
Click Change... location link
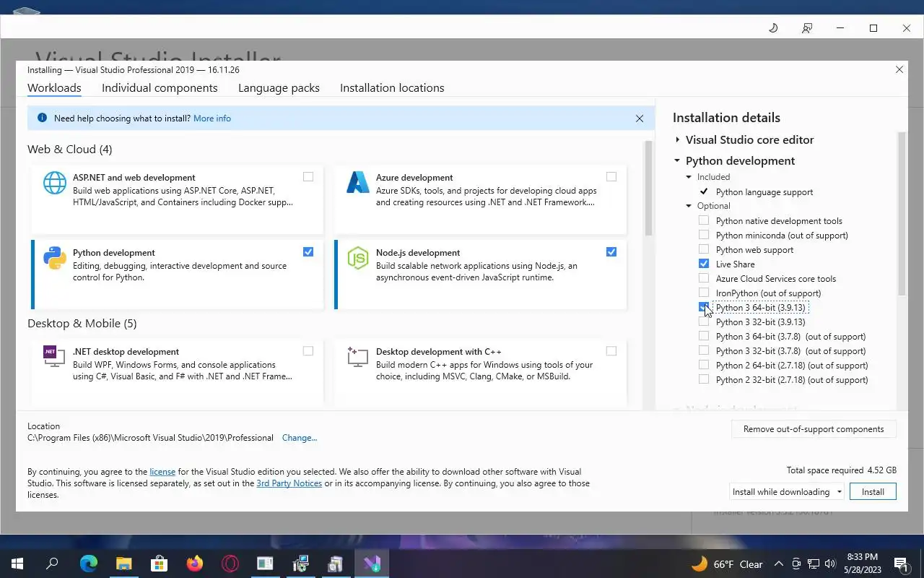300,438
